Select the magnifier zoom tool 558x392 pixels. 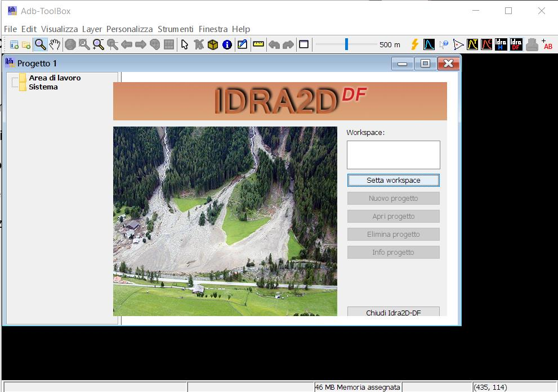tap(41, 44)
